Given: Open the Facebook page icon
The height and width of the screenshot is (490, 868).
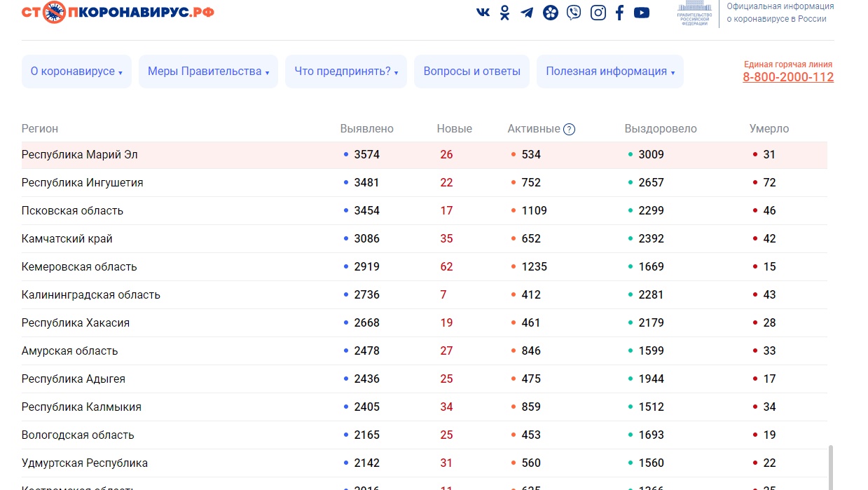Looking at the screenshot, I should [x=619, y=13].
